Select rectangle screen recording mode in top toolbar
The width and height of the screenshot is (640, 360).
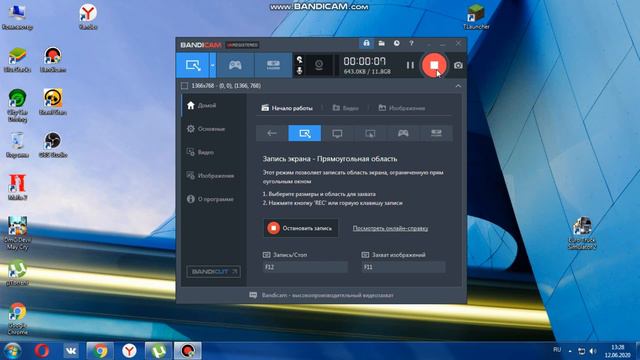click(192, 65)
